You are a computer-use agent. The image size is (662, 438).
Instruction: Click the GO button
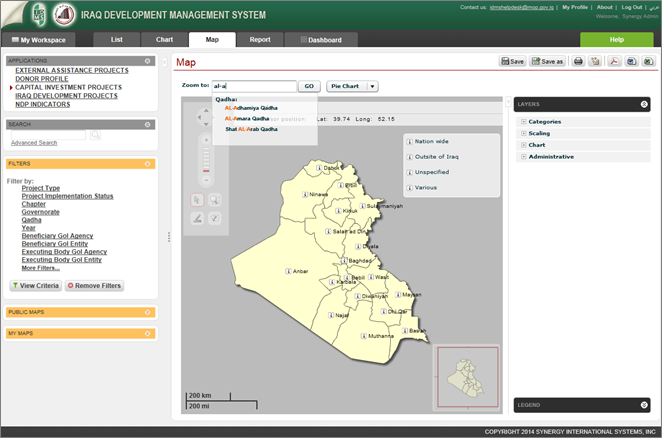coord(309,86)
